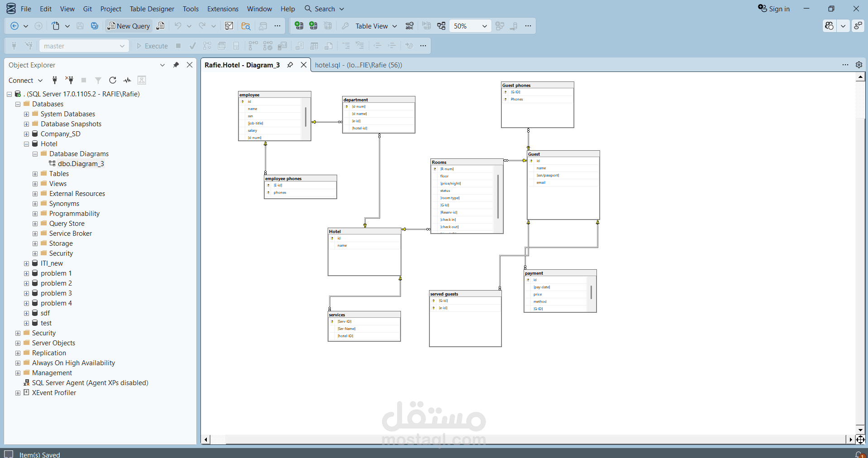Screen dimensions: 868x458
Task: Expand the Server Objects node
Action: tap(18, 343)
